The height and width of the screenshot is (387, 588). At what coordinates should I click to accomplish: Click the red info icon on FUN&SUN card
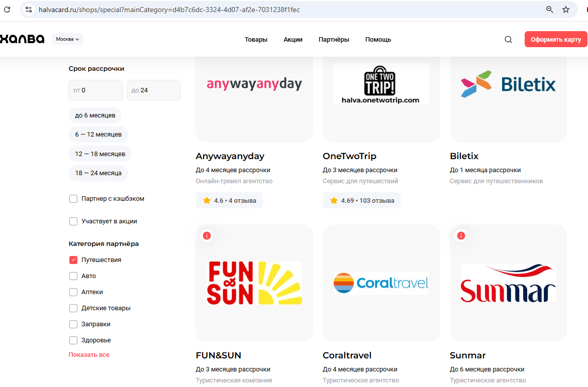tap(207, 235)
